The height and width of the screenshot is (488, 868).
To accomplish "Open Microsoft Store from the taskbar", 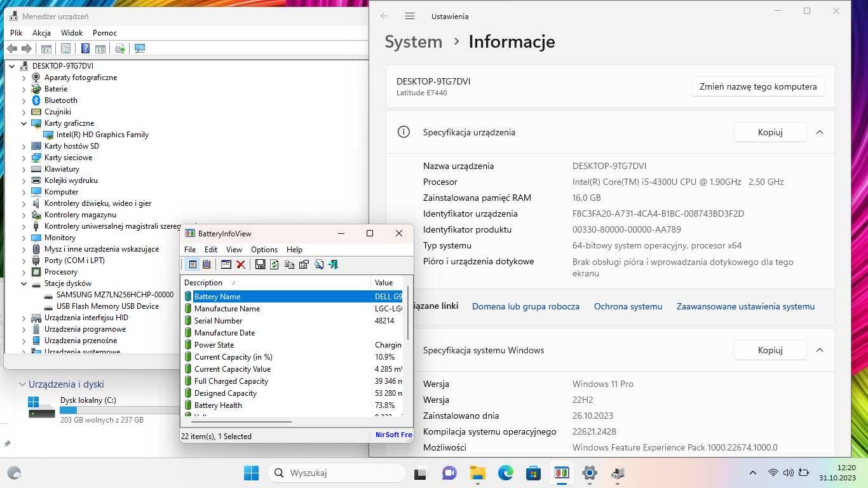I will coord(533,473).
